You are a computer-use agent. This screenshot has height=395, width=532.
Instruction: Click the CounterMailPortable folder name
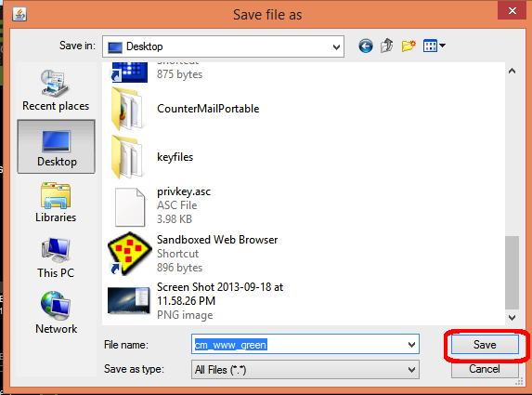click(208, 109)
